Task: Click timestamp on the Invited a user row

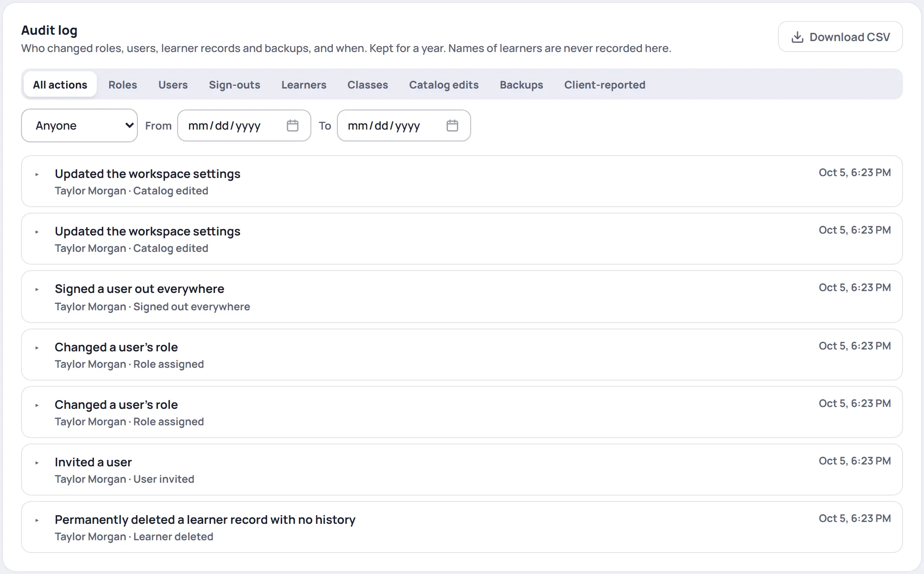Action: pos(855,461)
